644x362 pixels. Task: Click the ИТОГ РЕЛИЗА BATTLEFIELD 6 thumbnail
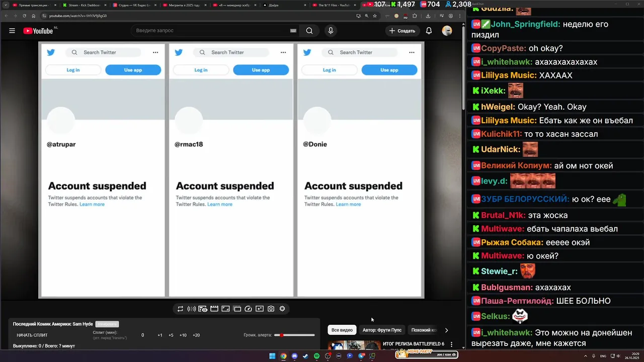point(354,345)
